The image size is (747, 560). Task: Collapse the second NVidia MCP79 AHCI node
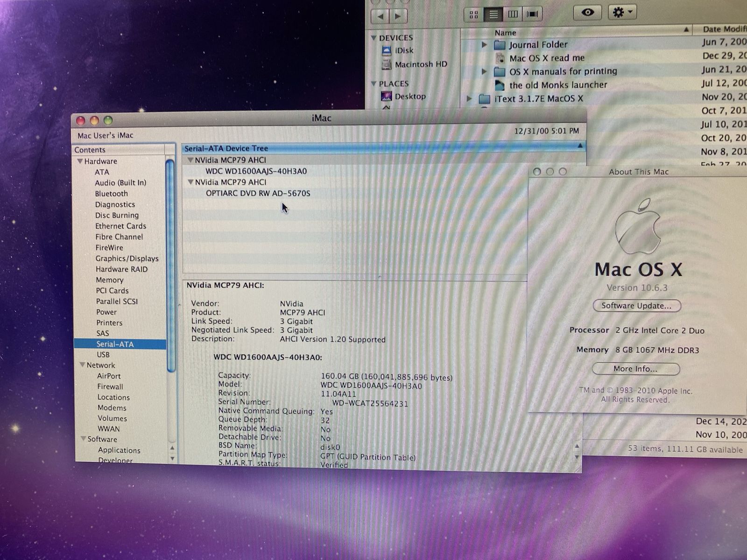190,182
